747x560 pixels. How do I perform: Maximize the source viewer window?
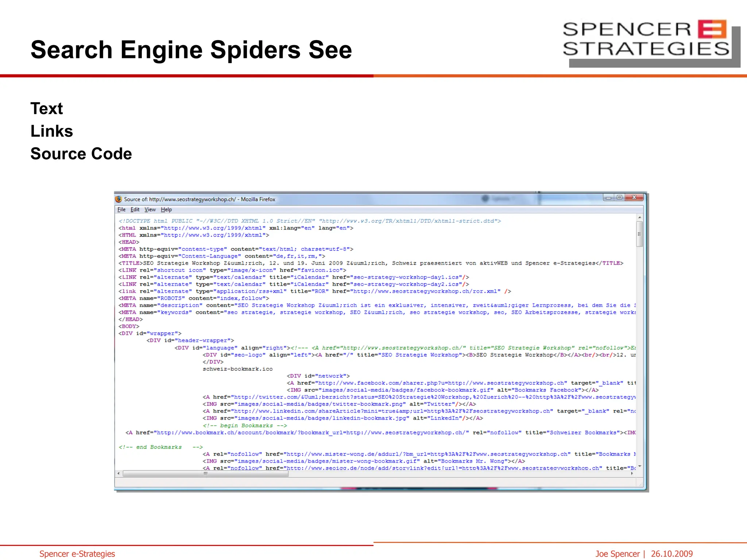click(x=619, y=198)
